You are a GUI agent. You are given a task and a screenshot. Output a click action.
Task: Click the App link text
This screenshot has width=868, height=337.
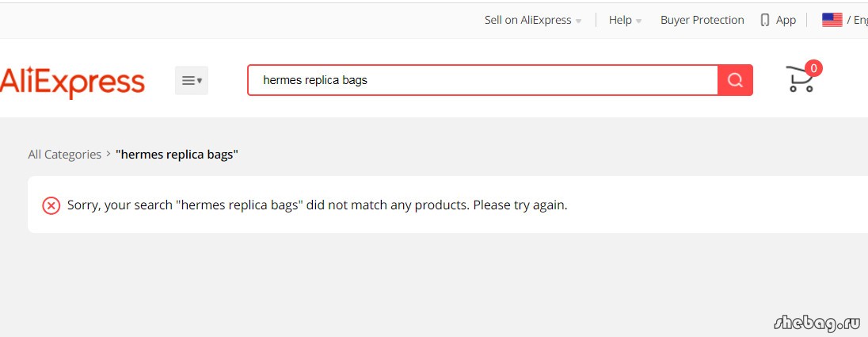pos(786,20)
